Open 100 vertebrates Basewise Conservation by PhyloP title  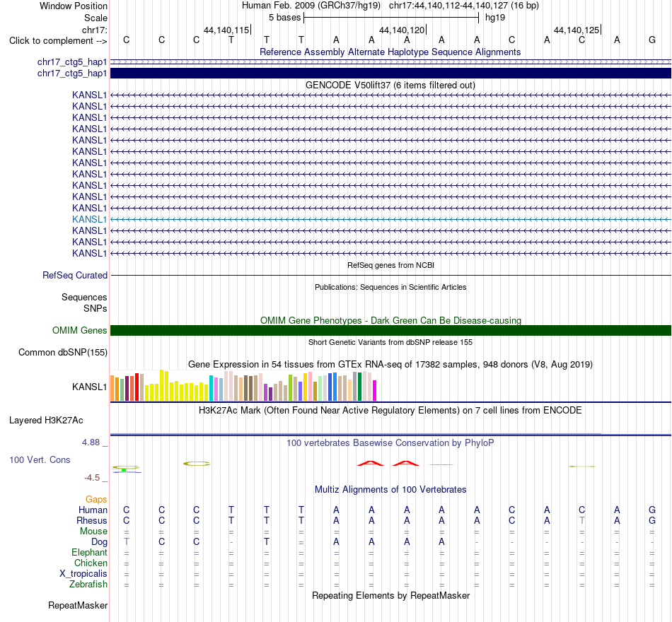click(390, 443)
